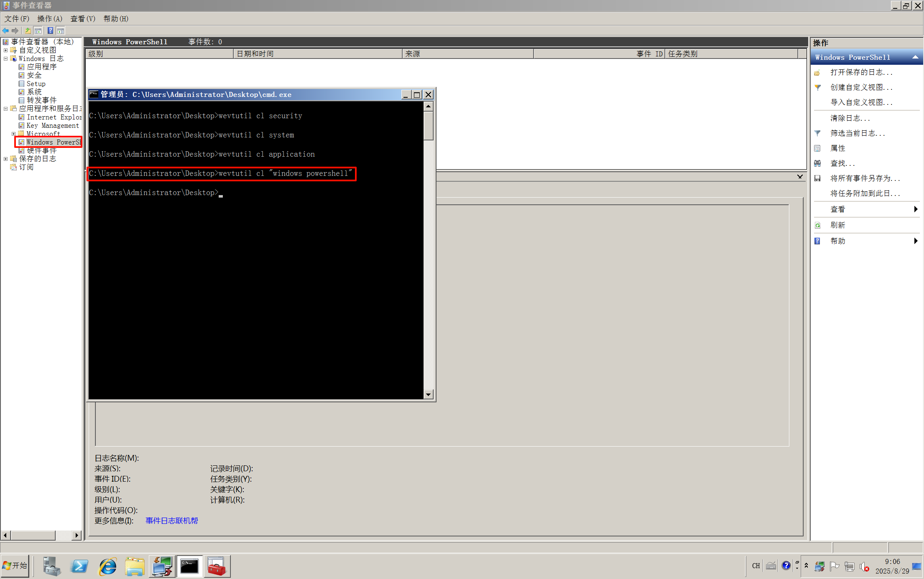Expand the Microsoft folder node
Image resolution: width=924 pixels, height=579 pixels.
click(13, 134)
